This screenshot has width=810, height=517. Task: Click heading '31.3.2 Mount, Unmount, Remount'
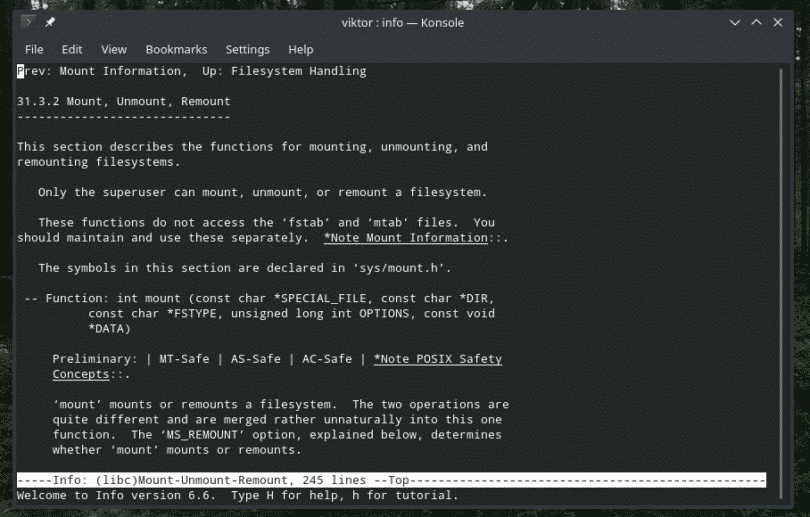pyautogui.click(x=123, y=101)
